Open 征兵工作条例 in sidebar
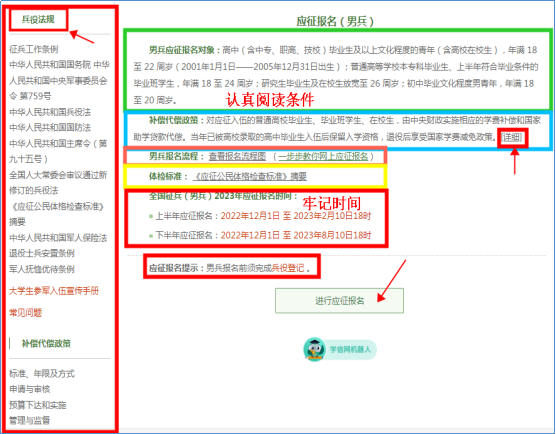The height and width of the screenshot is (434, 556). tap(34, 49)
